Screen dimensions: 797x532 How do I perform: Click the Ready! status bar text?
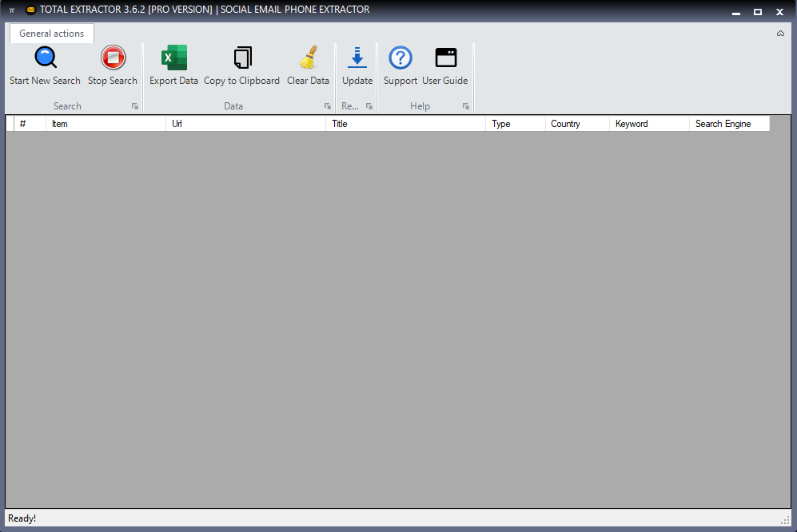point(22,518)
